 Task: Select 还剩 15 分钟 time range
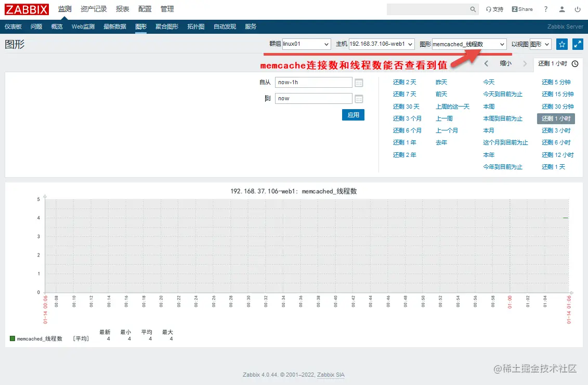pos(558,94)
